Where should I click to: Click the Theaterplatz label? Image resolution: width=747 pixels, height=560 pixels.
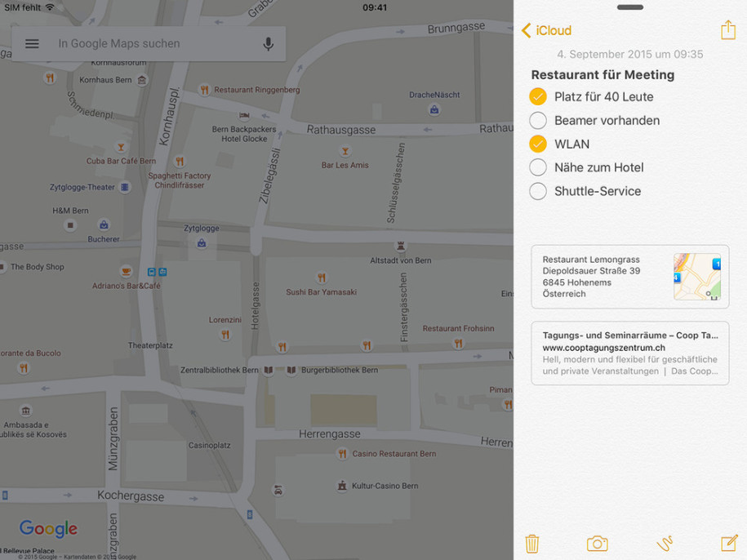pyautogui.click(x=150, y=345)
